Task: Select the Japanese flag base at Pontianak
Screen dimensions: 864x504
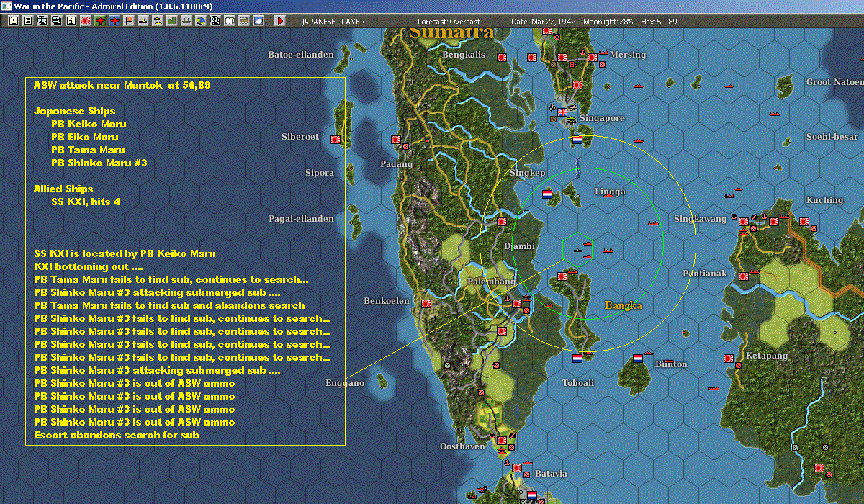Action: pyautogui.click(x=744, y=275)
